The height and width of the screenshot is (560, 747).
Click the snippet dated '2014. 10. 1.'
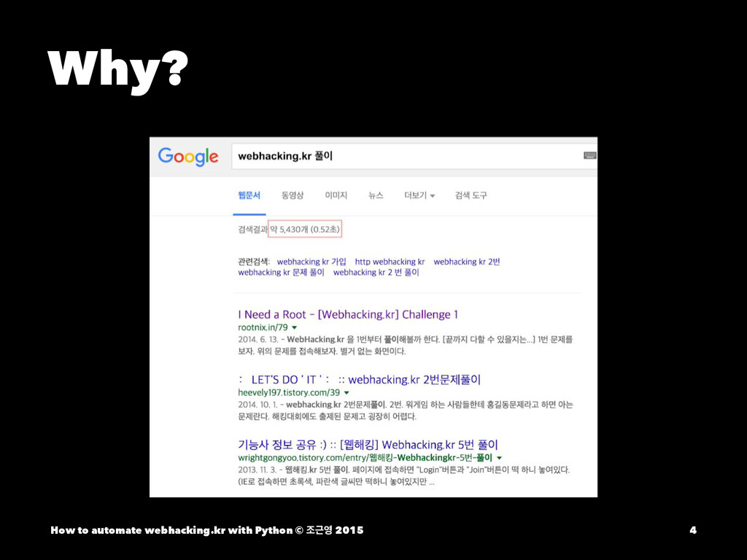(x=406, y=411)
